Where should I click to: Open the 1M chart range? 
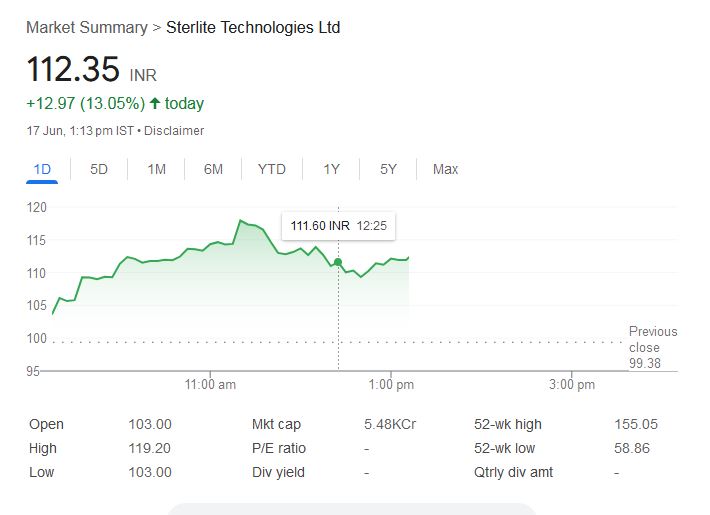pos(156,169)
